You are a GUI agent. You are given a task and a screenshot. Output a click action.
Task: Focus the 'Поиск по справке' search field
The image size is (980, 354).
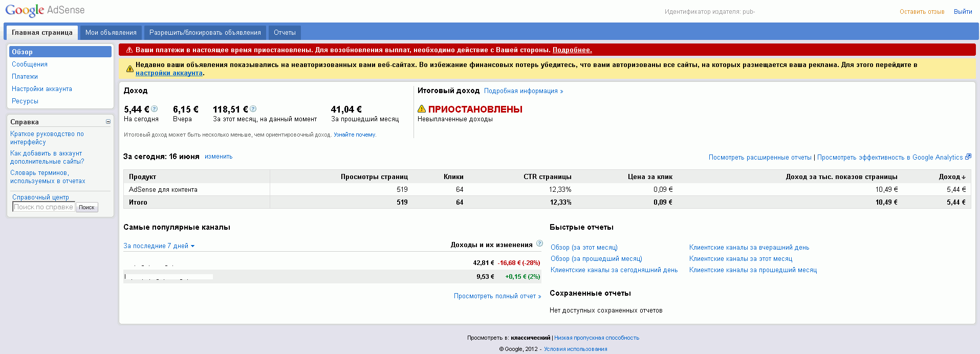coord(43,207)
